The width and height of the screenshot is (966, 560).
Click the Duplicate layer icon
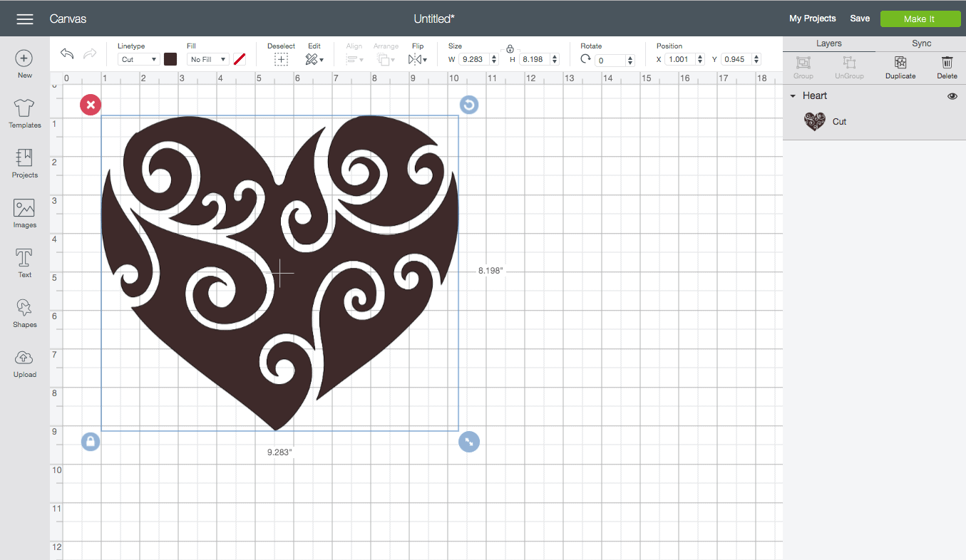(900, 63)
